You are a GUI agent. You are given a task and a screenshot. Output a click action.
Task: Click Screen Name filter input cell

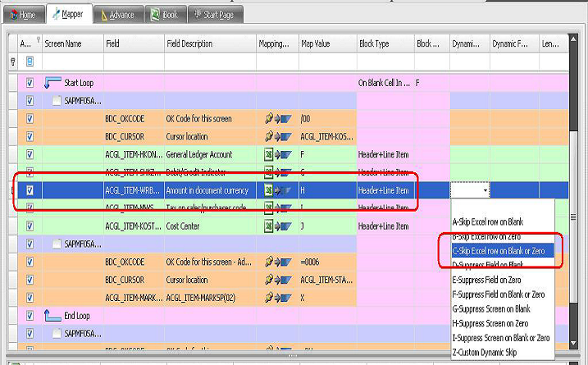coord(73,62)
